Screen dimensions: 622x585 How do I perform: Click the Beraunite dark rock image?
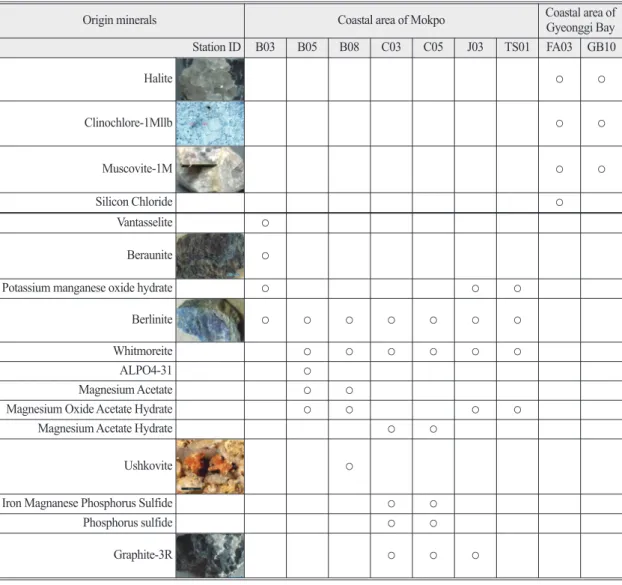(x=210, y=256)
